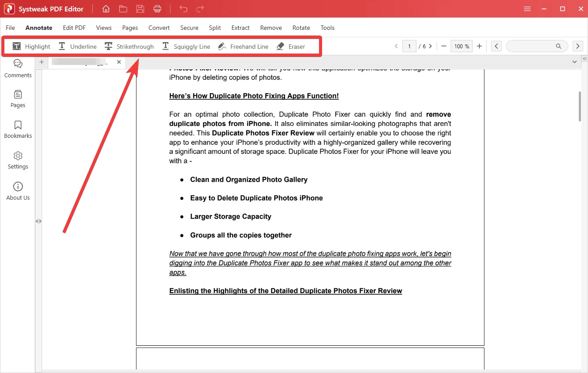Viewport: 588px width, 373px height.
Task: Zoom out with the minus button
Action: tap(444, 46)
